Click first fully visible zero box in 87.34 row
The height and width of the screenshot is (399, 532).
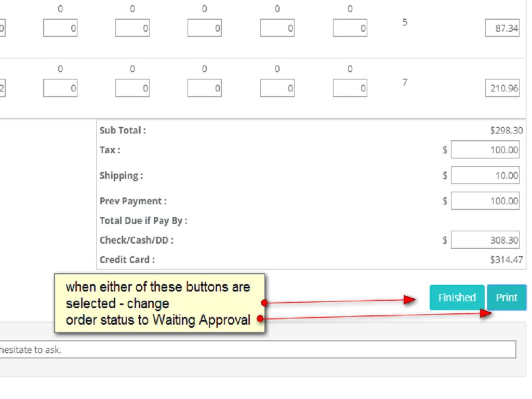click(60, 29)
